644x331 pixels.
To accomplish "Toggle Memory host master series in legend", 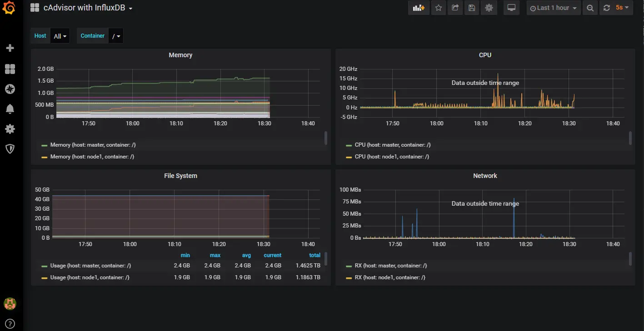I will click(93, 145).
